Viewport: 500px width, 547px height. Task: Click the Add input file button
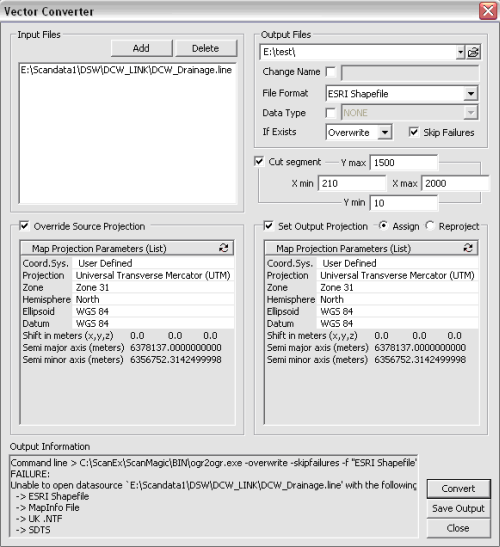(142, 48)
